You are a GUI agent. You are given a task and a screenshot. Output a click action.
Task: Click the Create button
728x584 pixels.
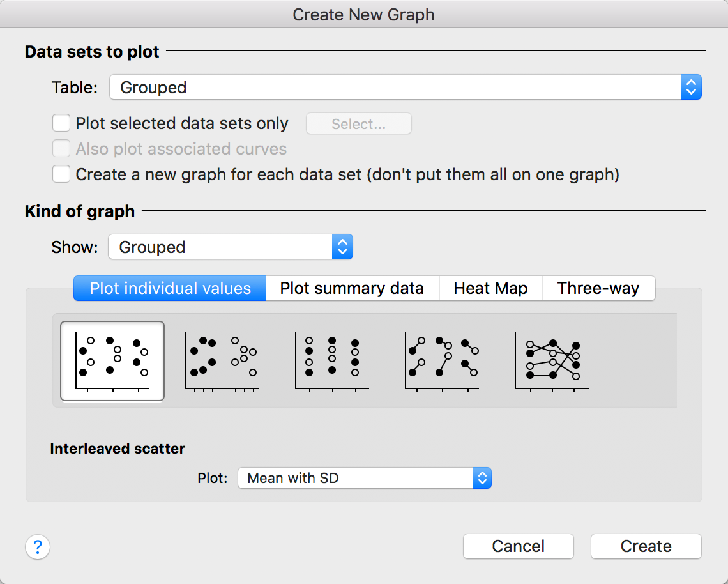[x=646, y=546]
